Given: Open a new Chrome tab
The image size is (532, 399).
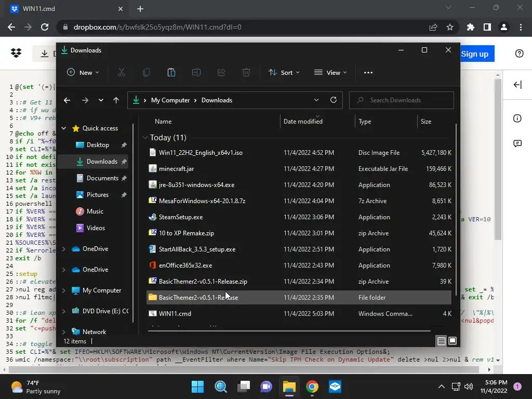Looking at the screenshot, I should (140, 9).
